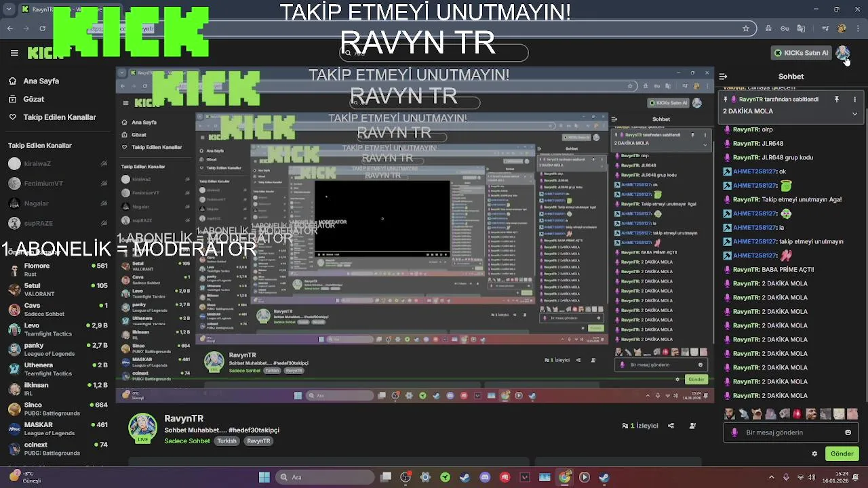Open OBS Studio icon in taskbar

pyautogui.click(x=406, y=477)
